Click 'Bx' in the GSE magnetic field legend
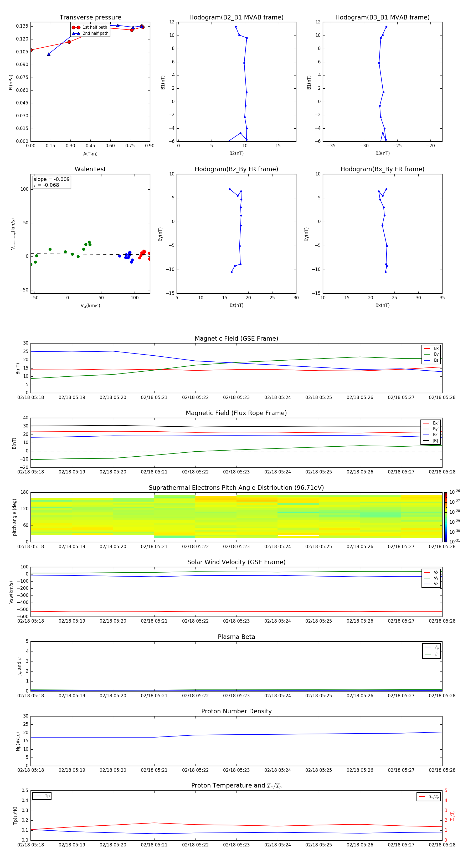Image resolution: width=473 pixels, height=868 pixels. [x=436, y=349]
